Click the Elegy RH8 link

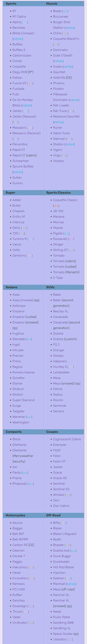point(20,72)
